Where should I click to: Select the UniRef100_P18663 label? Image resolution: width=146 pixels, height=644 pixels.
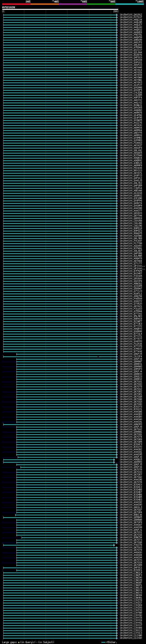point(131,143)
